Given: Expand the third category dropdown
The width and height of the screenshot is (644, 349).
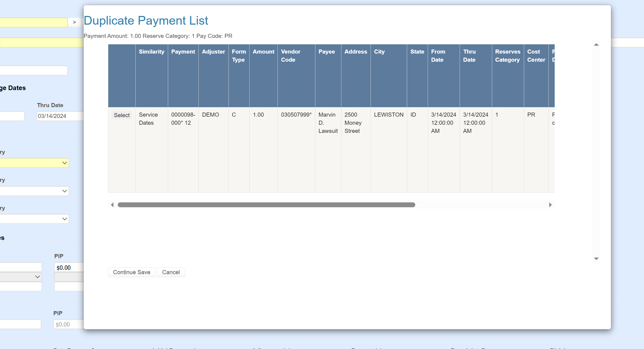Looking at the screenshot, I should pyautogui.click(x=34, y=219).
